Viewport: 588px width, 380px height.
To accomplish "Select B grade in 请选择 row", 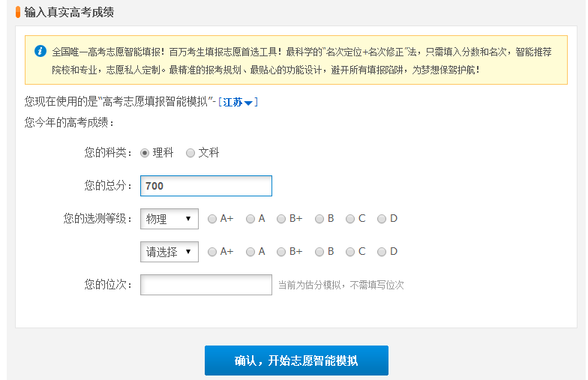I will 319,252.
